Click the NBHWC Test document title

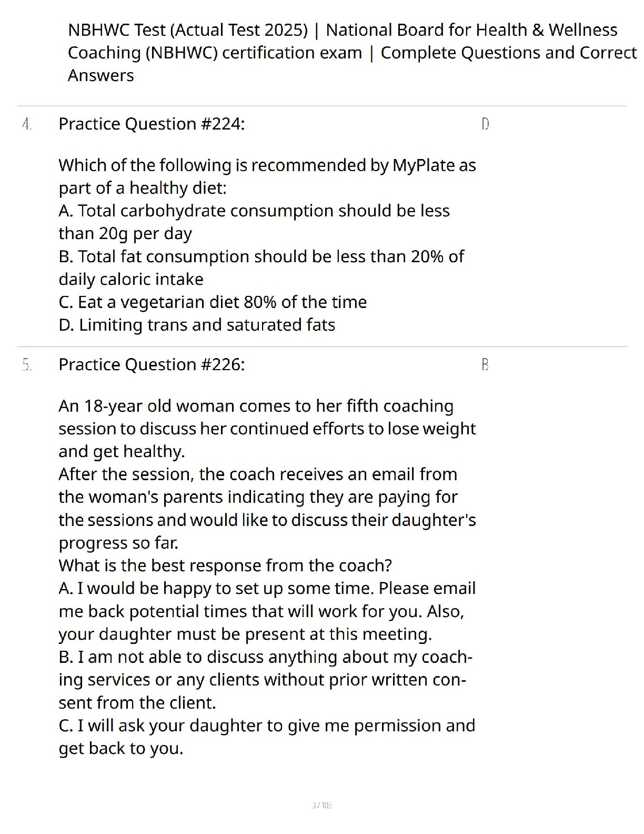point(351,53)
